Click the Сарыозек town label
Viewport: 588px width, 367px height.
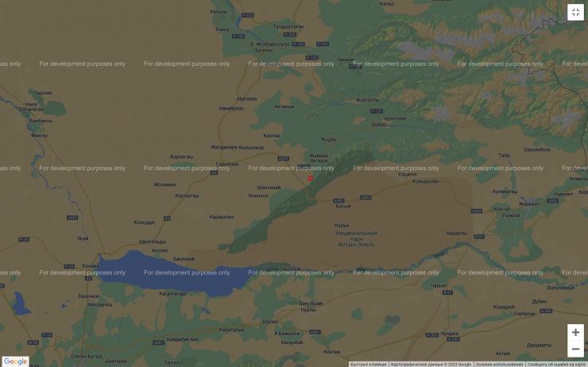point(227,163)
